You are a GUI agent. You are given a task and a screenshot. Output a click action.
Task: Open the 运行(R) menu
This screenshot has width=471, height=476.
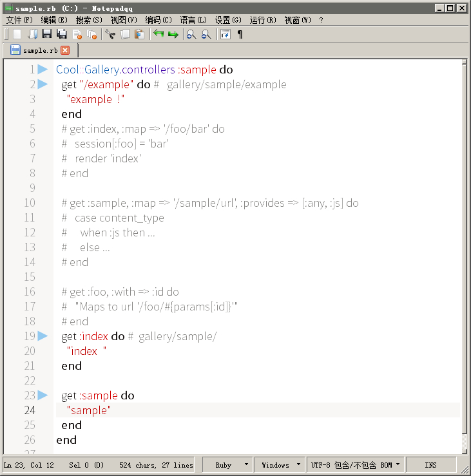click(x=263, y=20)
